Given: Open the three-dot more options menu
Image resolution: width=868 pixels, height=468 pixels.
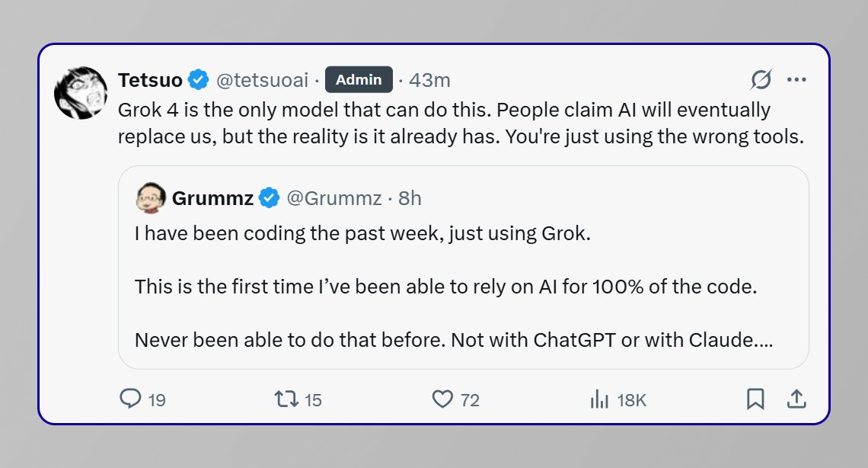Looking at the screenshot, I should (796, 79).
